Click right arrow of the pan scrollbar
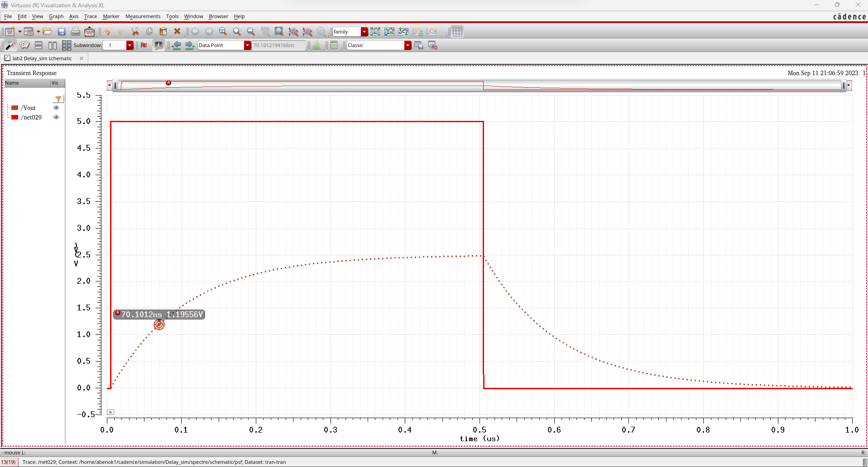Screen dimensions: 868x467 point(849,85)
